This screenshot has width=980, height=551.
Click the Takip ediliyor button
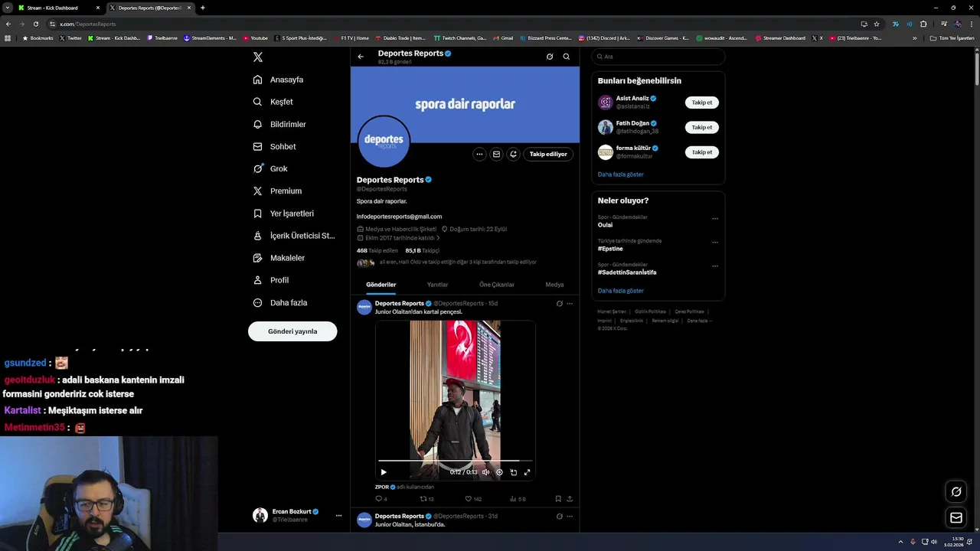548,154
